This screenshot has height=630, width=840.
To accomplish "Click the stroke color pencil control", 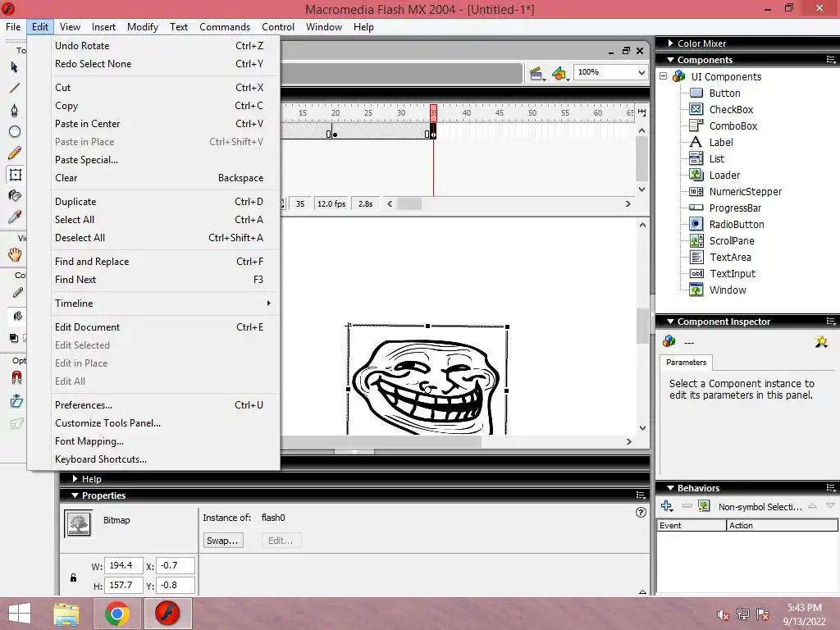I will pyautogui.click(x=17, y=293).
